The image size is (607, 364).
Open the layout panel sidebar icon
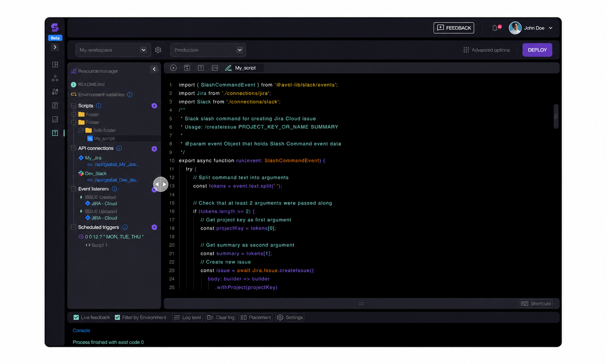[x=55, y=64]
